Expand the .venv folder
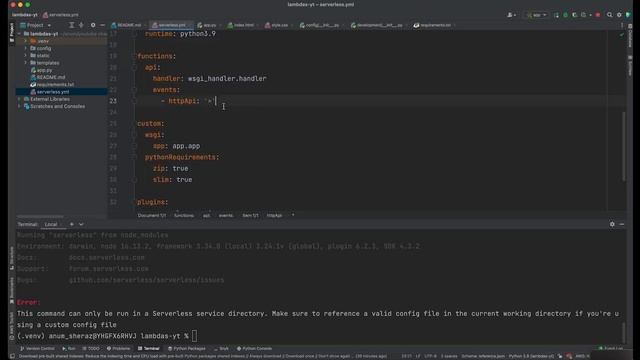640x360 pixels. (x=26, y=41)
